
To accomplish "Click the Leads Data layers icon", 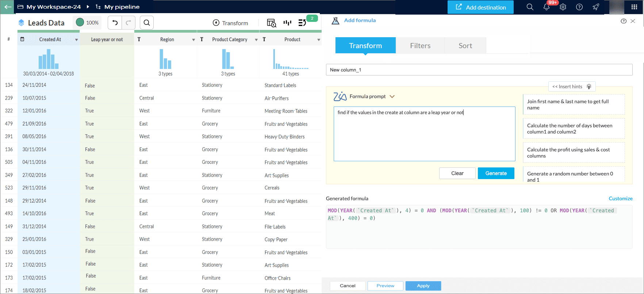I will pyautogui.click(x=22, y=23).
